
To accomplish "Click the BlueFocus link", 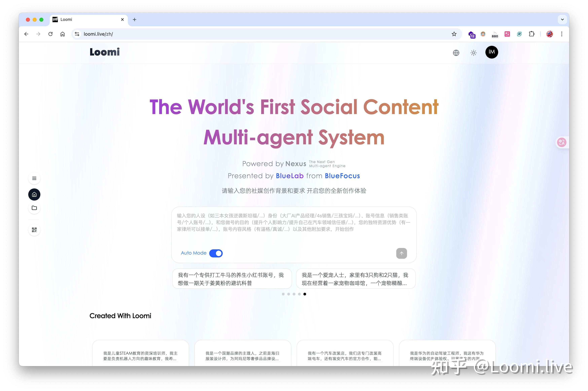I will (342, 176).
